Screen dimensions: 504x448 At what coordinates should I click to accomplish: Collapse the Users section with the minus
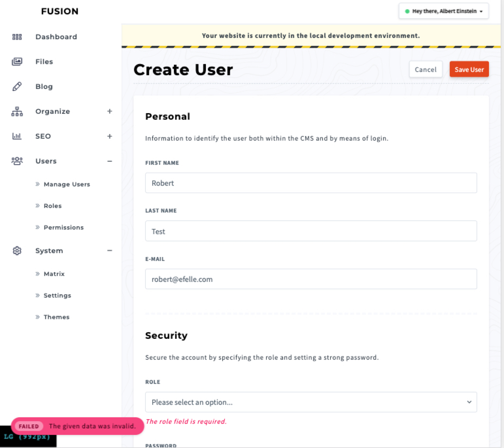tap(110, 161)
